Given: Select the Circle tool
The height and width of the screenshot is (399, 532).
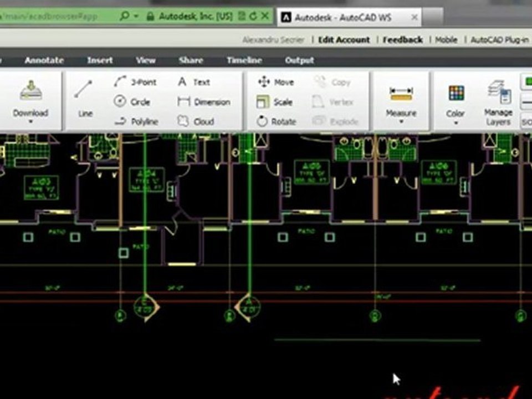Looking at the screenshot, I should pos(132,101).
